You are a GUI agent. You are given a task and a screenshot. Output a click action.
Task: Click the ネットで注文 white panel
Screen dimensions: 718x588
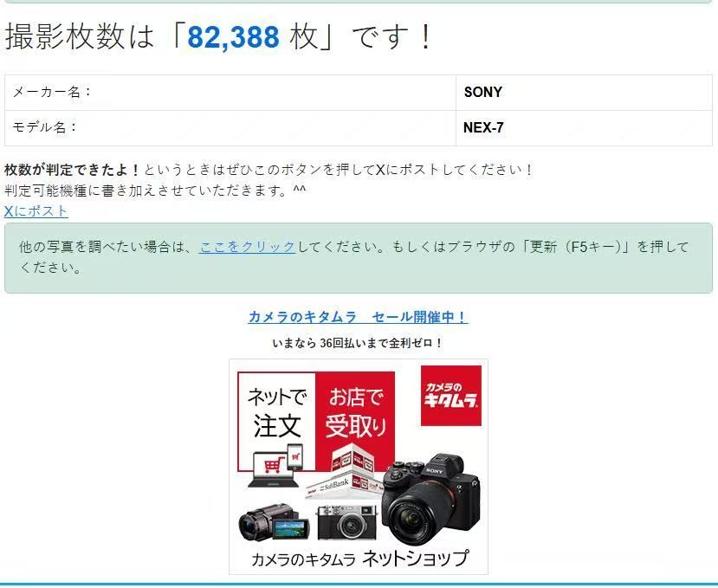(276, 422)
